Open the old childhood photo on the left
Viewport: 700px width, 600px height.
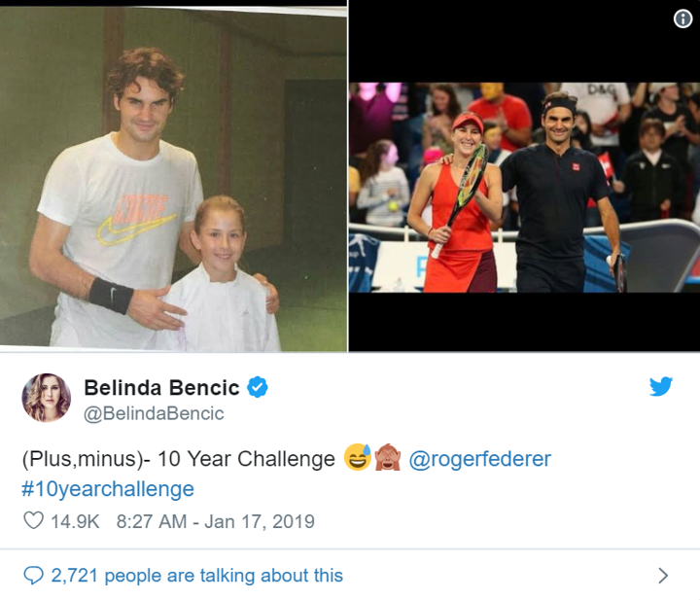coord(173,180)
